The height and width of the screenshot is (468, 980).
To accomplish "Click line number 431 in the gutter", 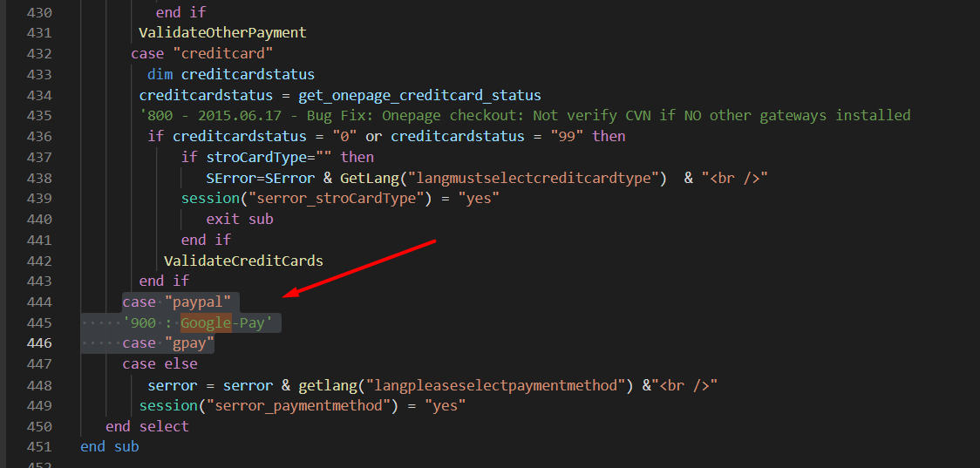I will (38, 33).
